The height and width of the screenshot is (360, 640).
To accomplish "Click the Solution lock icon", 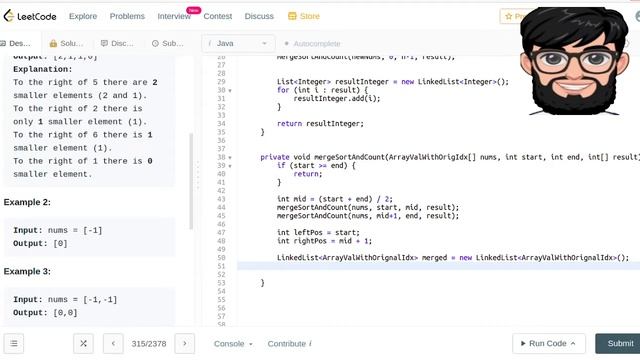I will point(53,43).
